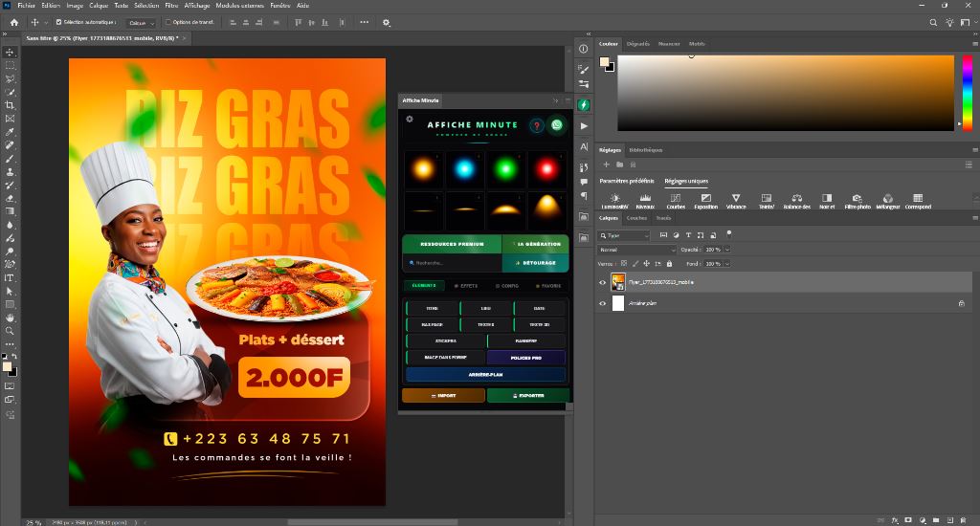
Task: Hide the Arrière-plan layer
Action: [x=603, y=303]
